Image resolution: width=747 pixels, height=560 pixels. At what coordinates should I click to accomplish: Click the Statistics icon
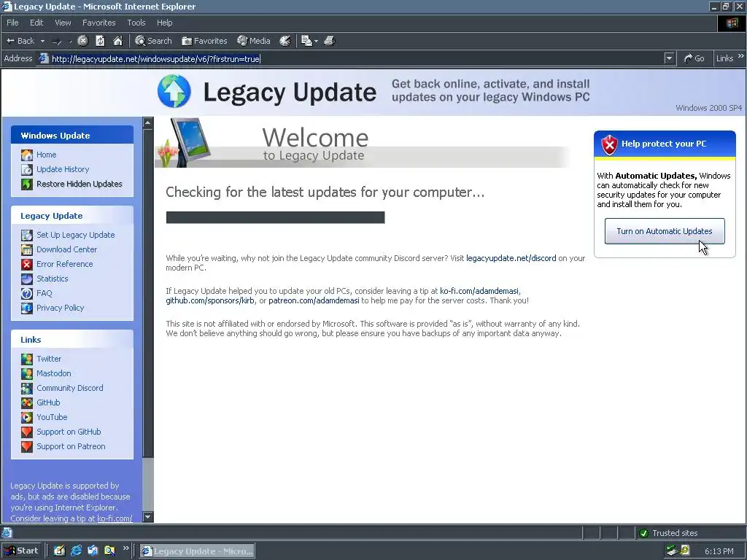[x=27, y=279]
